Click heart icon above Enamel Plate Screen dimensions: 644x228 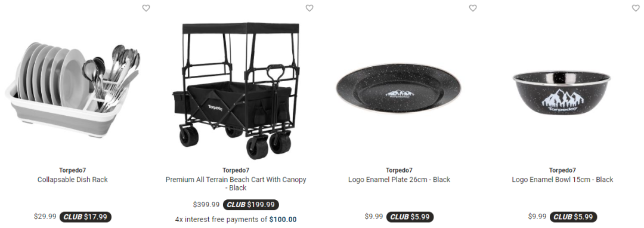point(473,8)
